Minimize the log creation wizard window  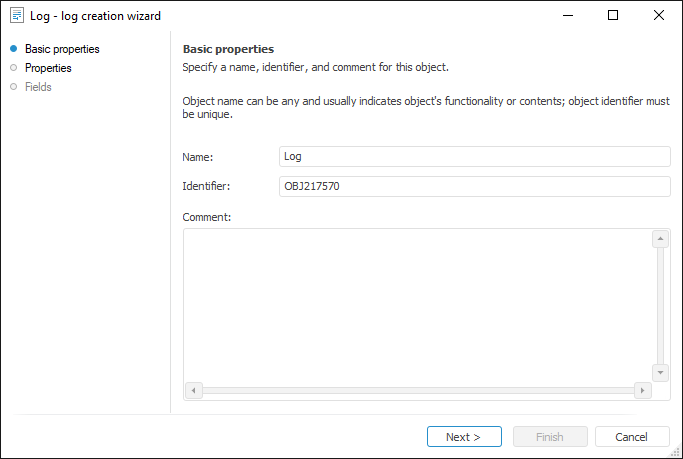pos(567,16)
